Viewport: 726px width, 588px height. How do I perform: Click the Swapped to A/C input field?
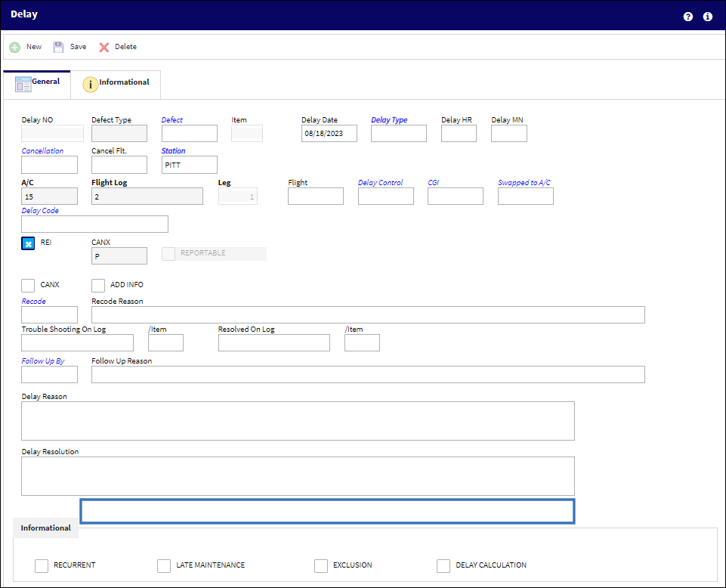[x=526, y=197]
